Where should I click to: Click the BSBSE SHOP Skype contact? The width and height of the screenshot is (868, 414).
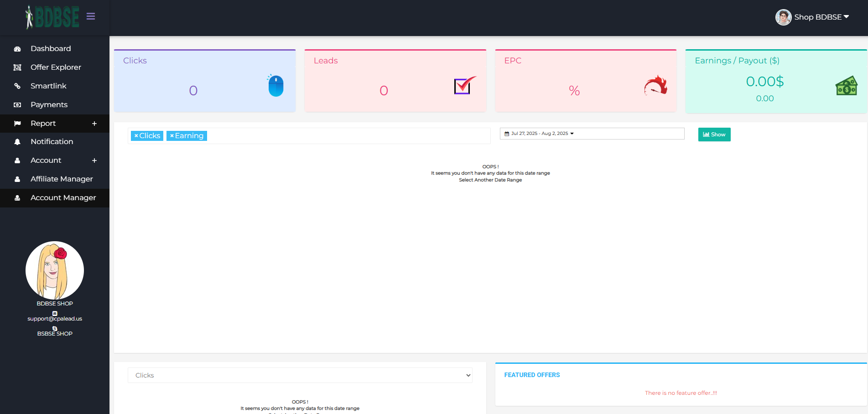coord(55,334)
